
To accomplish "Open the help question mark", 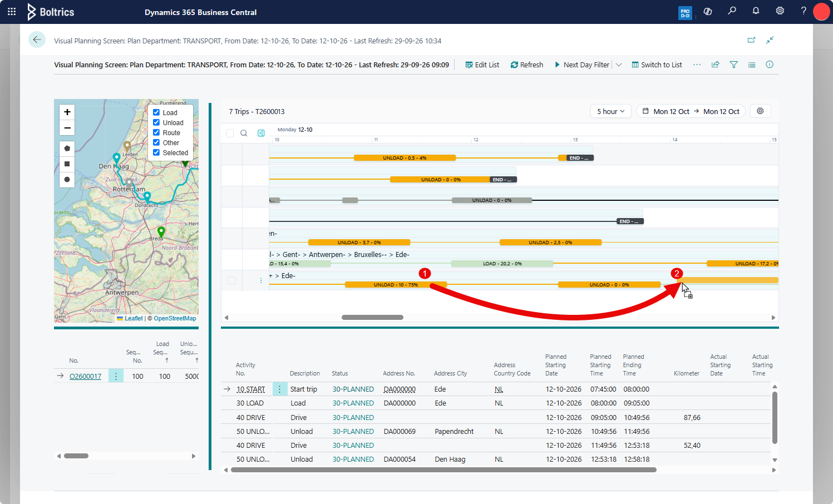I will tap(804, 11).
